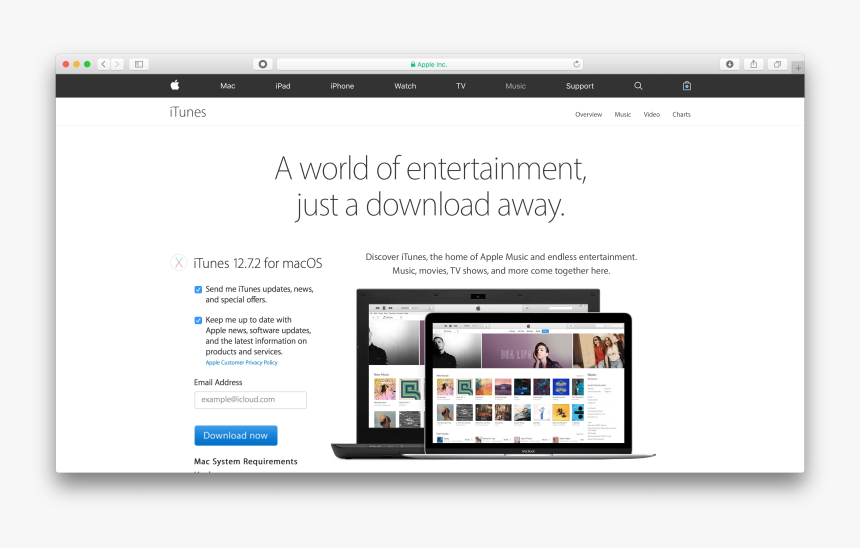
Task: Click the macOS X icon beside iTunes 12.7.2
Action: click(x=179, y=263)
